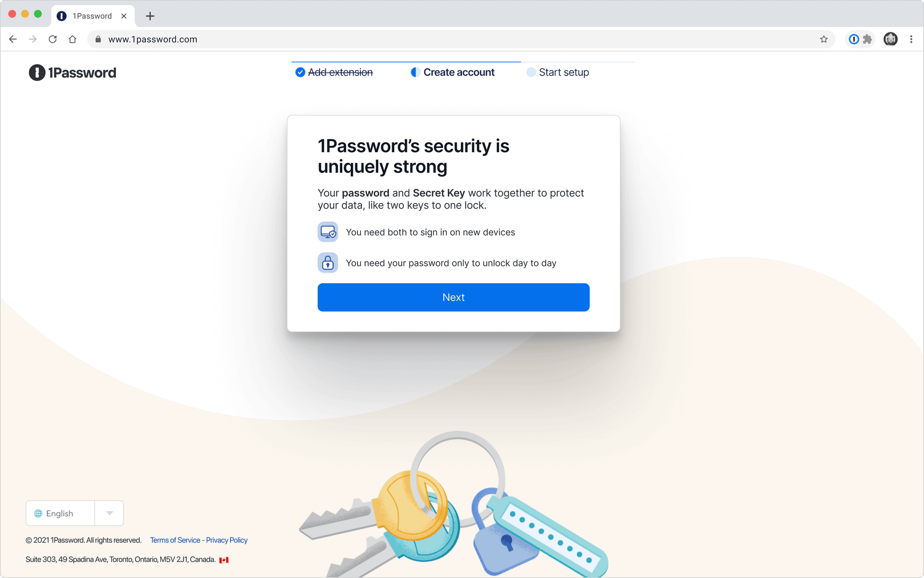Click the 1Password logo in header

click(x=73, y=73)
